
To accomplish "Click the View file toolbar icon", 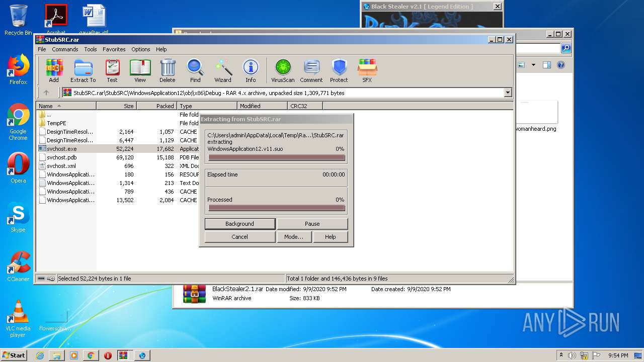I will [x=140, y=70].
